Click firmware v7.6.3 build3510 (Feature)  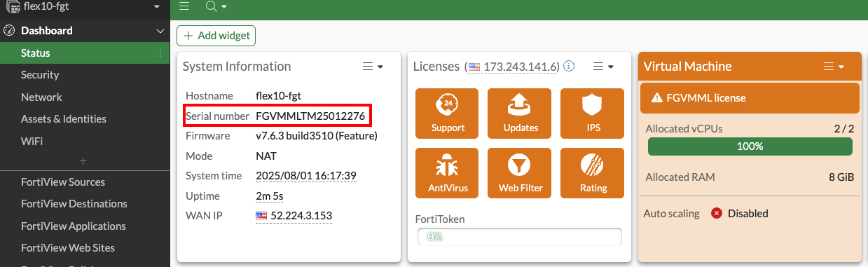pos(317,136)
